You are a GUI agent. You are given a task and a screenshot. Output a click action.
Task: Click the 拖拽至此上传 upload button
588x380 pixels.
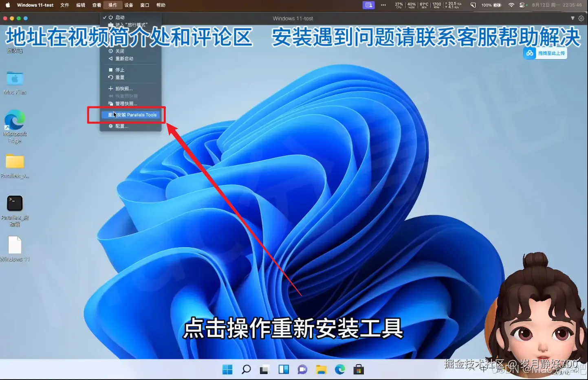pos(545,53)
